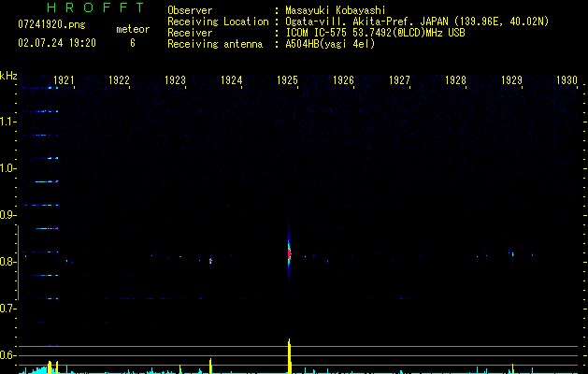Click the tall yellow power spike at 1925
The image size is (588, 374).
(289, 356)
